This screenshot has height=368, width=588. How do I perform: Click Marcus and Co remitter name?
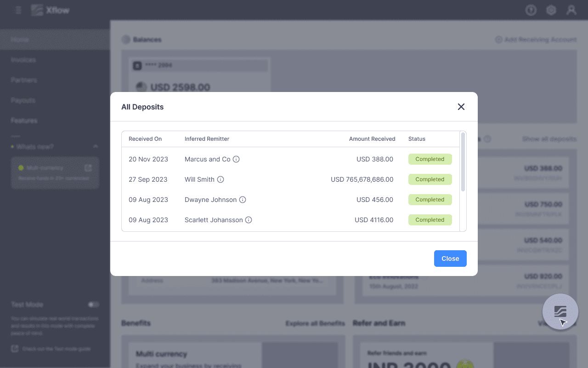click(x=208, y=159)
